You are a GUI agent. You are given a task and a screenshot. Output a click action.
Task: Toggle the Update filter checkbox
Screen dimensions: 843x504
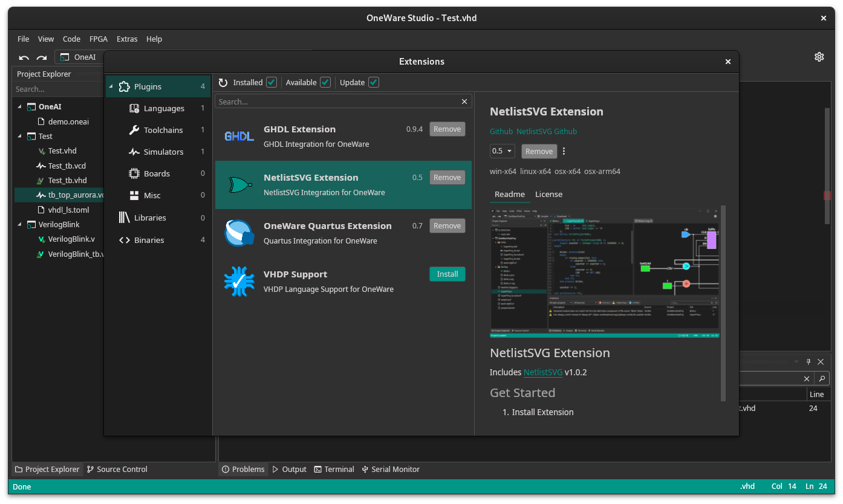(373, 82)
